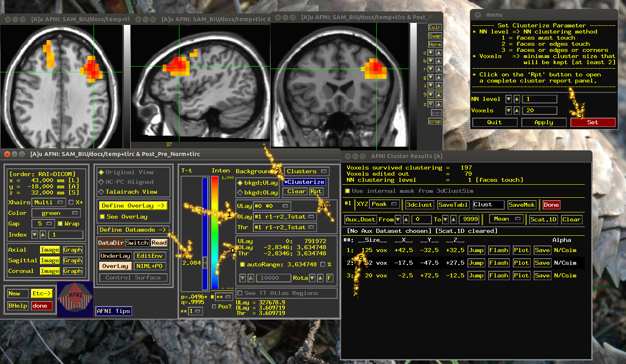The width and height of the screenshot is (626, 364).
Task: Click the 'i' down arrow in viewer
Action: [x=431, y=85]
